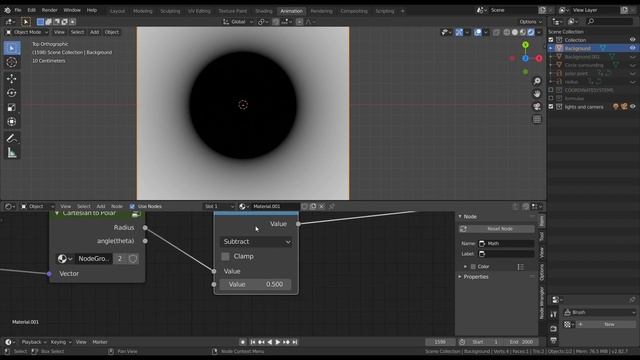Switch to wireframe viewport shading
The image size is (640, 360).
coord(507,32)
